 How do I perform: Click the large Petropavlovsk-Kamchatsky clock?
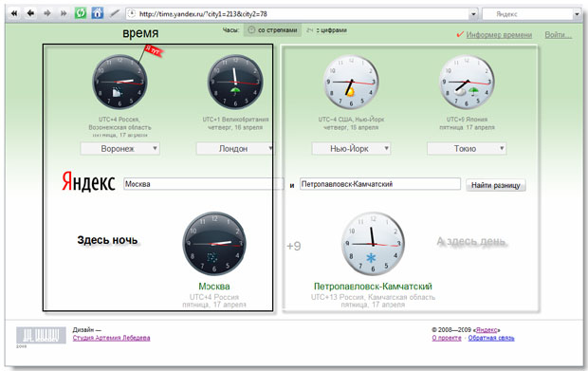pyautogui.click(x=373, y=244)
